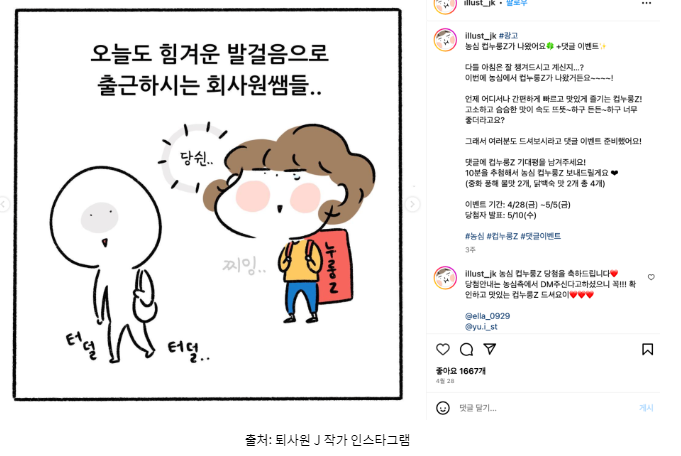
Task: Open the #광고 hashtag
Action: tap(508, 36)
